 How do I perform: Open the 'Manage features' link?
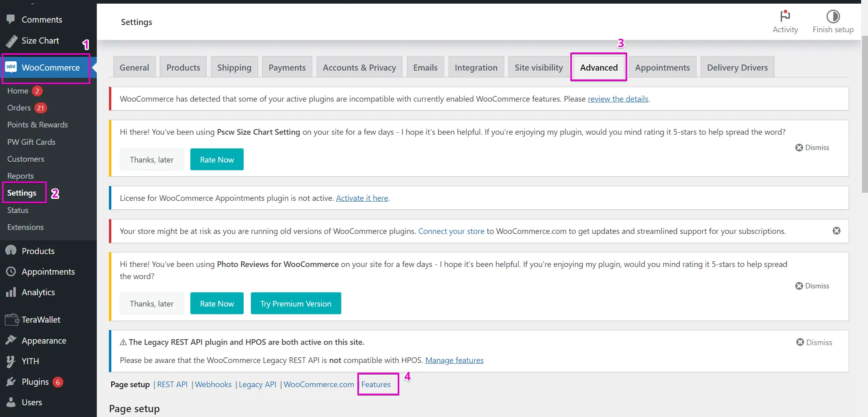pyautogui.click(x=454, y=360)
